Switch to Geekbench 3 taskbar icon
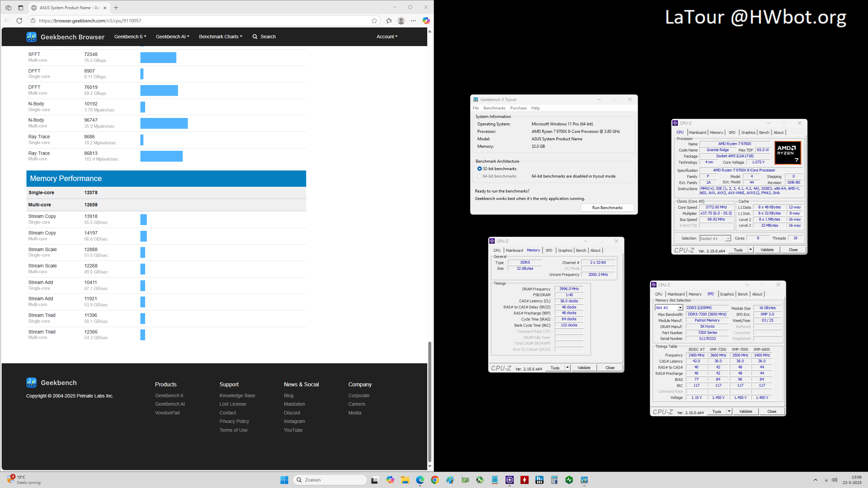868x488 pixels. tap(584, 480)
